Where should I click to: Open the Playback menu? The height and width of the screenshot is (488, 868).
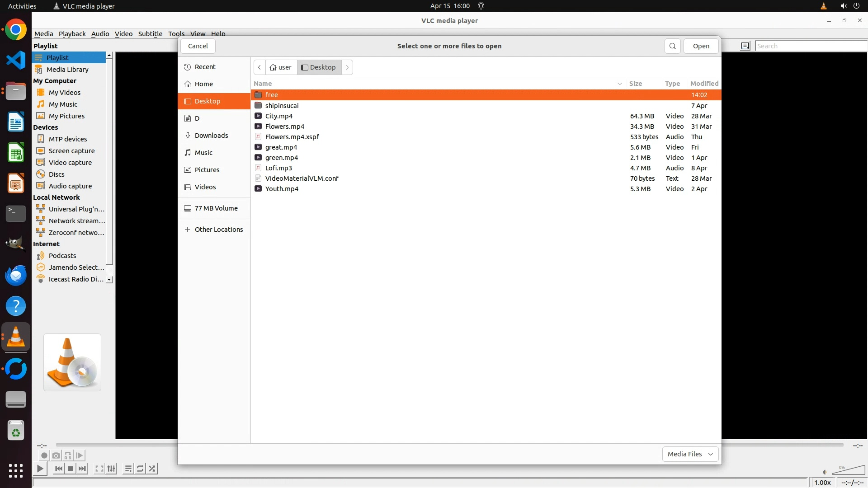(72, 33)
